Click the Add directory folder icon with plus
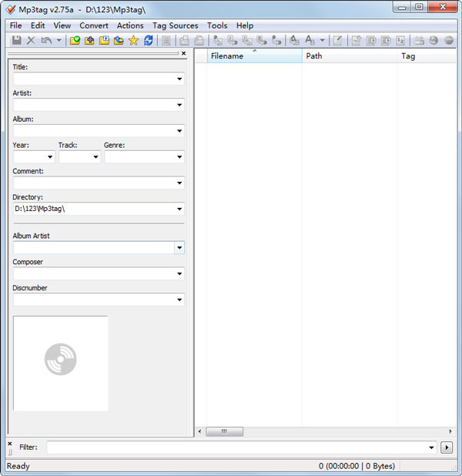This screenshot has height=476, width=462. pyautogui.click(x=89, y=40)
